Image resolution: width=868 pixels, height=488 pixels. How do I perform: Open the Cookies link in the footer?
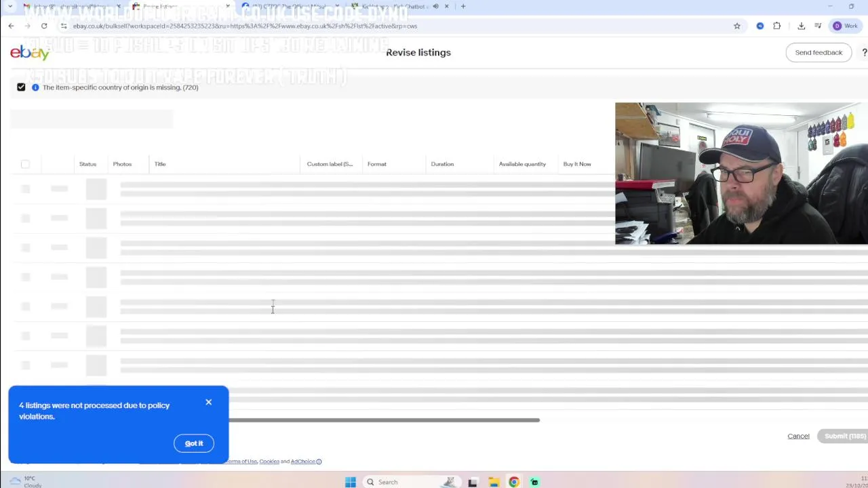tap(269, 462)
